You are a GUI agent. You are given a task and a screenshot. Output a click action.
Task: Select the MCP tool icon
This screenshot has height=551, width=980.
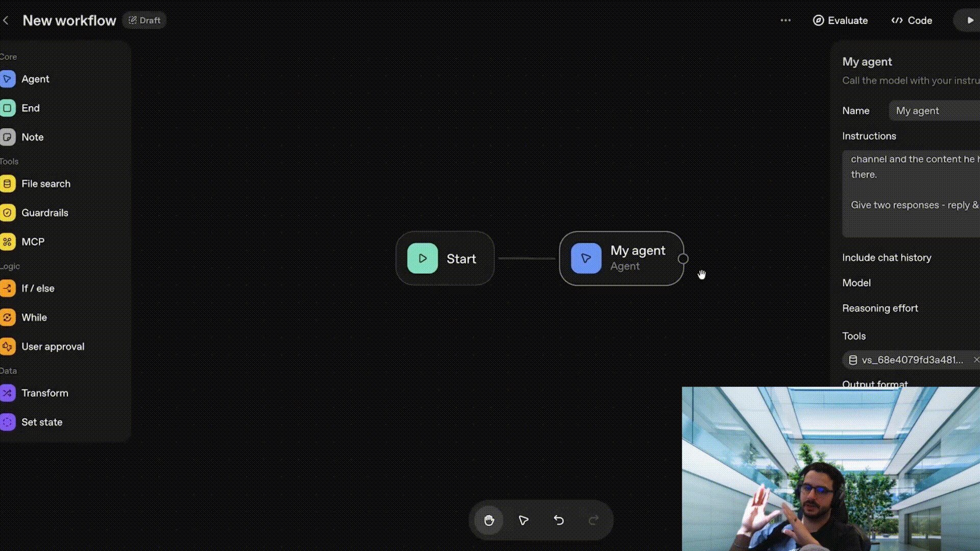point(8,242)
